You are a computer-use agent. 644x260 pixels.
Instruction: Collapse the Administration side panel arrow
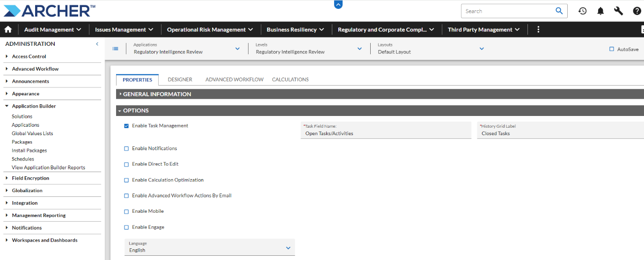pyautogui.click(x=97, y=44)
